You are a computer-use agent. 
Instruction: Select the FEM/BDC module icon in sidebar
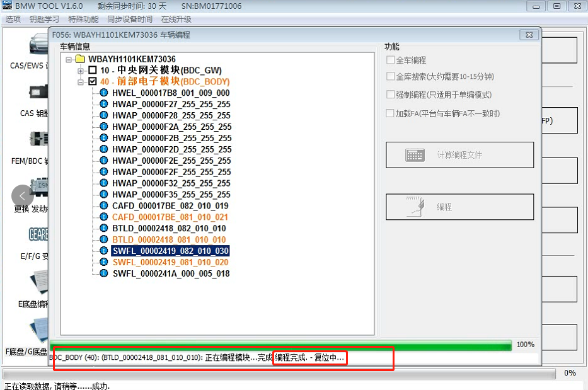[x=39, y=139]
